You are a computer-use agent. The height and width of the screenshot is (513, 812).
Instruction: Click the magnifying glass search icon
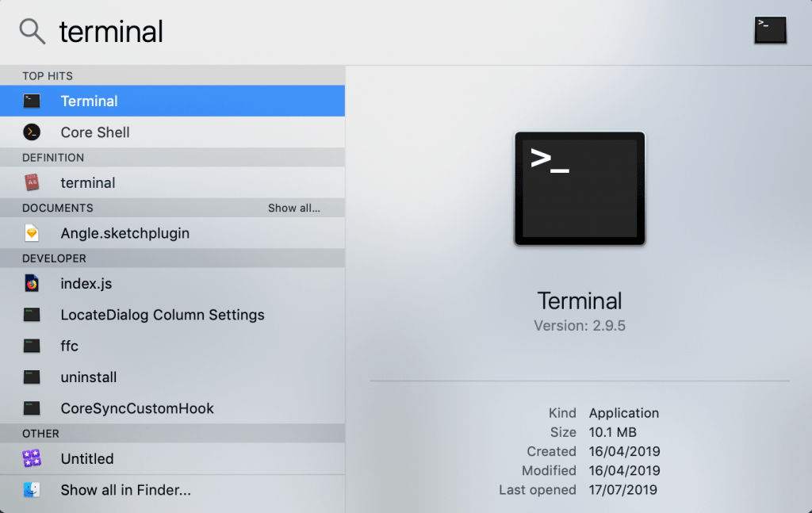pos(33,32)
